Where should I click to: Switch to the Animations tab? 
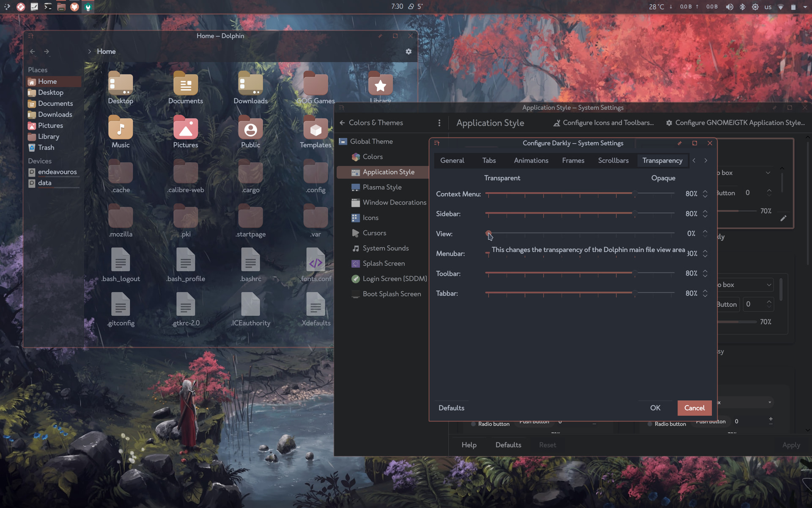click(531, 160)
